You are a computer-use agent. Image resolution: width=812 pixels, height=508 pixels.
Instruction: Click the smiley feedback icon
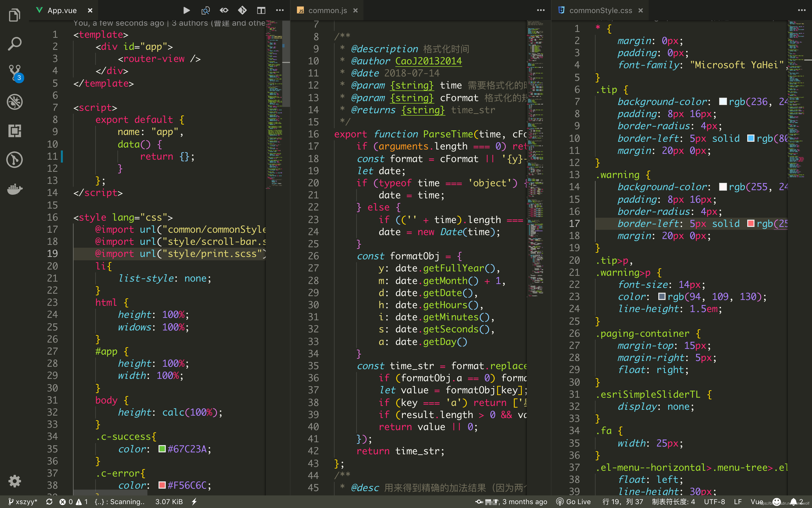pos(776,502)
